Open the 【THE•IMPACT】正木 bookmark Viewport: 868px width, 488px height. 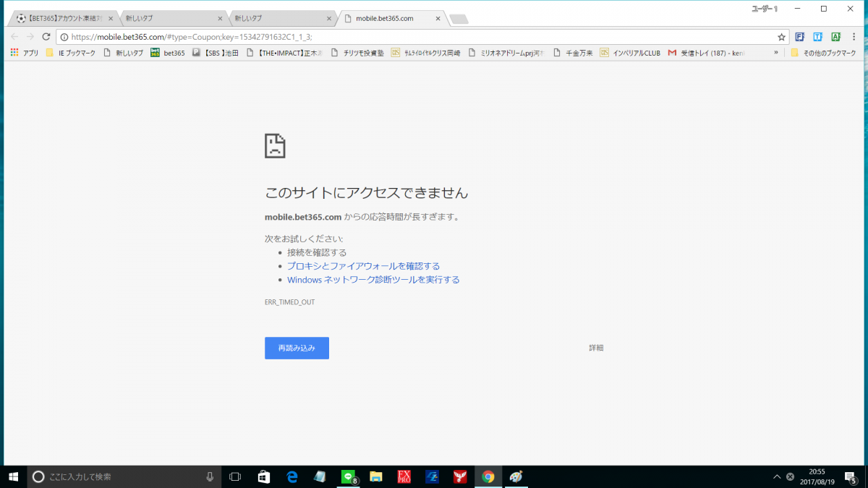(x=285, y=53)
